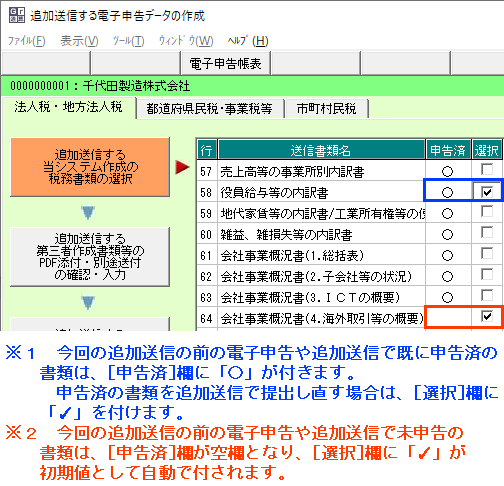The width and height of the screenshot is (504, 486).
Task: Check the 選択 box for 会社事業概況書(1.総括表)
Action: 487,254
